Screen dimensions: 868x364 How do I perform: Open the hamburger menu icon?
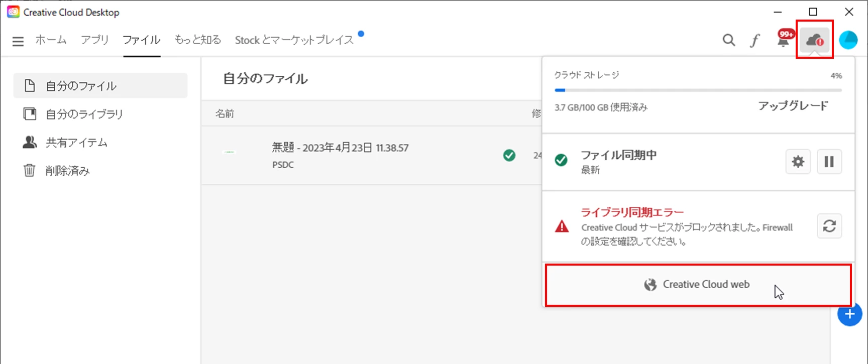(18, 41)
